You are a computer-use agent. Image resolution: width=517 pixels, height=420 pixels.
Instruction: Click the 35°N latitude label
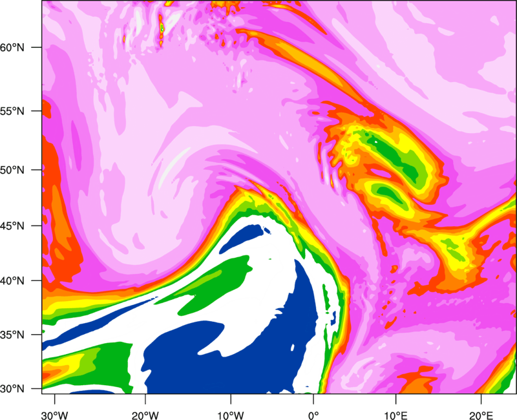[12, 335]
